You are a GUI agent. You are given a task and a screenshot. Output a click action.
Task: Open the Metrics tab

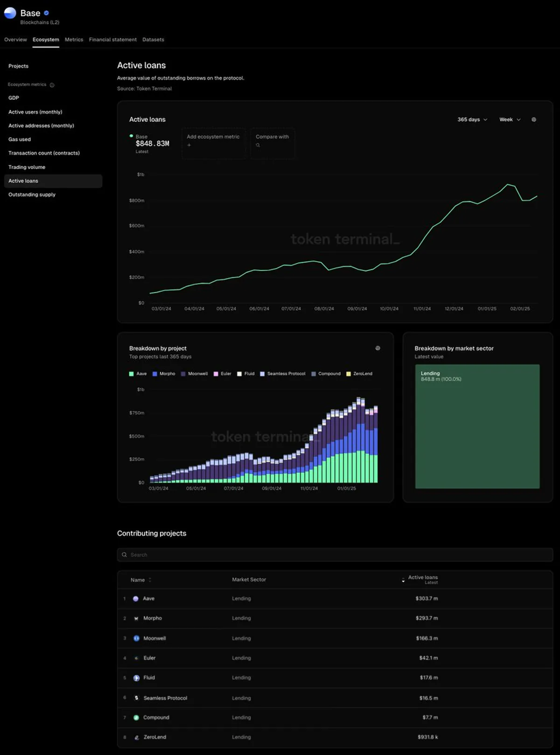(x=74, y=40)
